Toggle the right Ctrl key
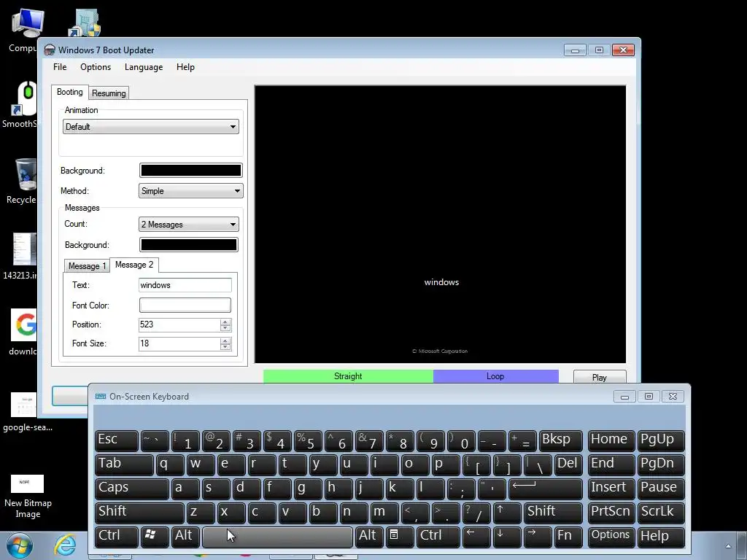Image resolution: width=747 pixels, height=560 pixels. (438, 536)
